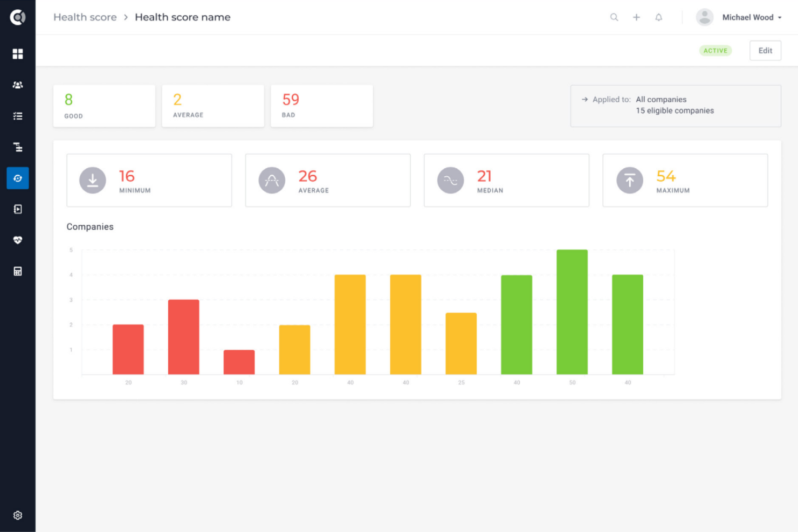Select the highlighted health score sidebar icon

(18, 178)
